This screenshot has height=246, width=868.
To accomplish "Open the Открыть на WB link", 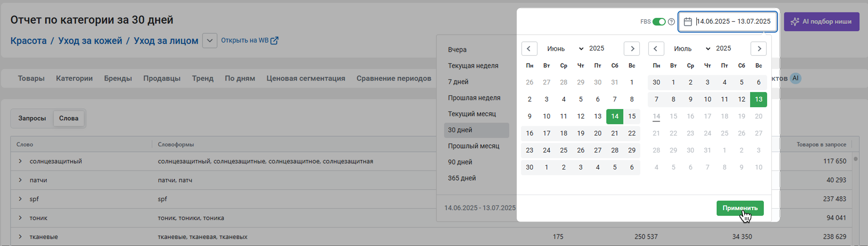I will coord(250,41).
